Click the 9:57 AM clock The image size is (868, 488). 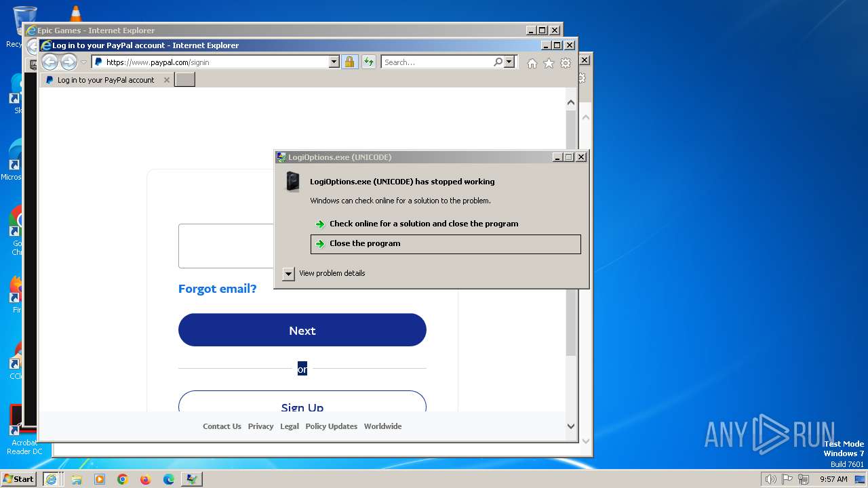(833, 479)
